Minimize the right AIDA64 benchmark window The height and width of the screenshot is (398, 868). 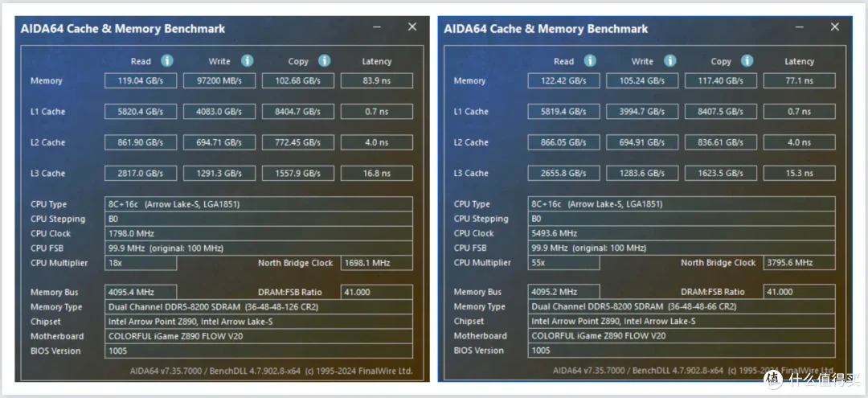(x=800, y=27)
